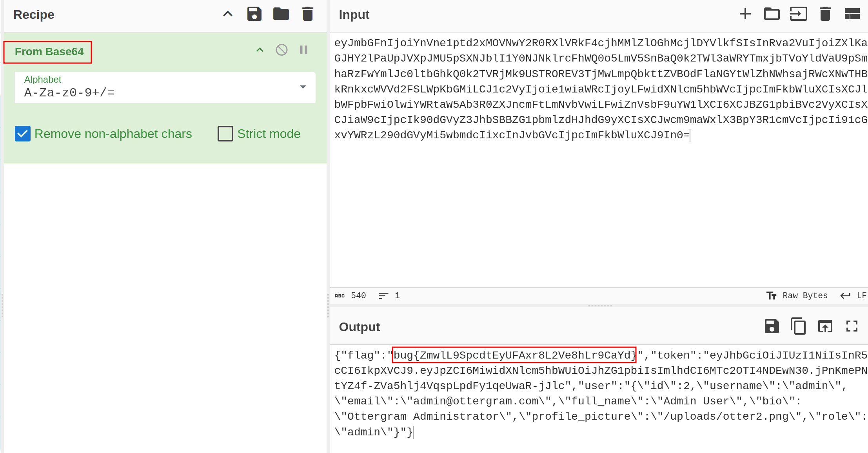Add a new input tab
868x453 pixels.
pos(745,14)
